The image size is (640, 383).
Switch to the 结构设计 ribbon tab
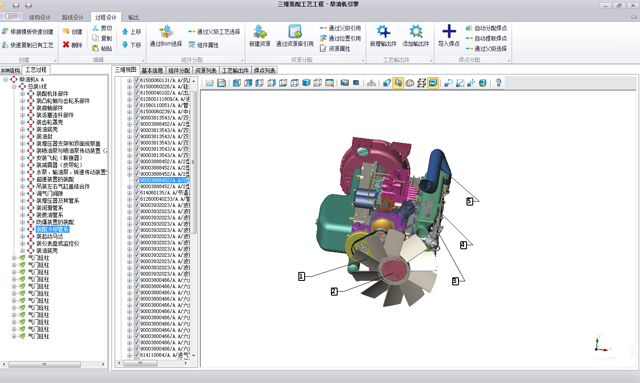click(40, 17)
